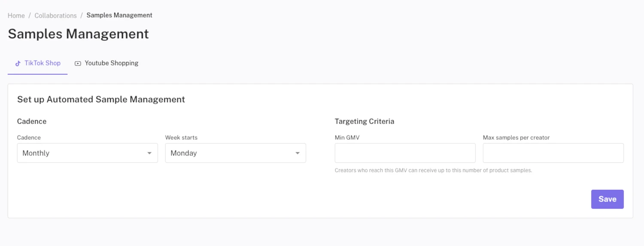Expand the Cadence dropdown arrow

149,153
